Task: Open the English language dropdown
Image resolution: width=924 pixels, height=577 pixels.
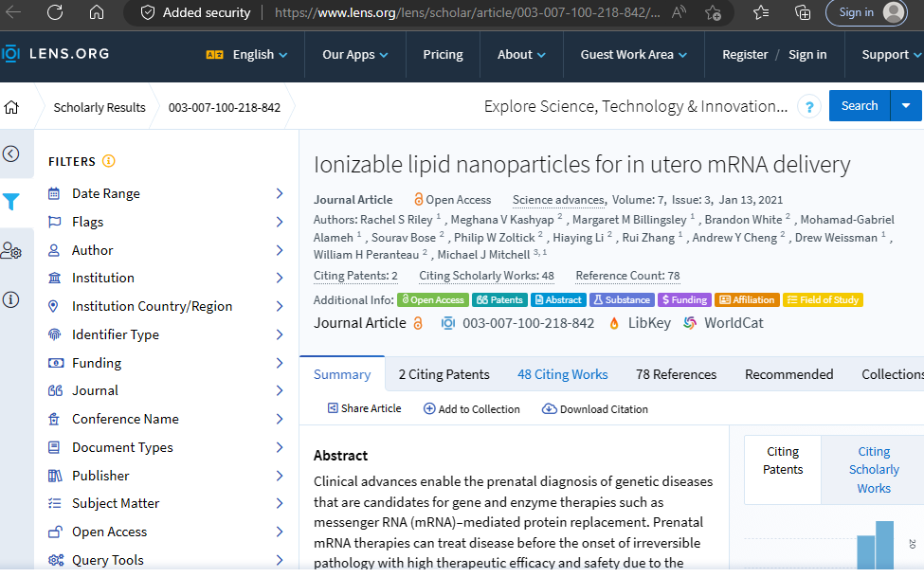Action: pyautogui.click(x=247, y=55)
